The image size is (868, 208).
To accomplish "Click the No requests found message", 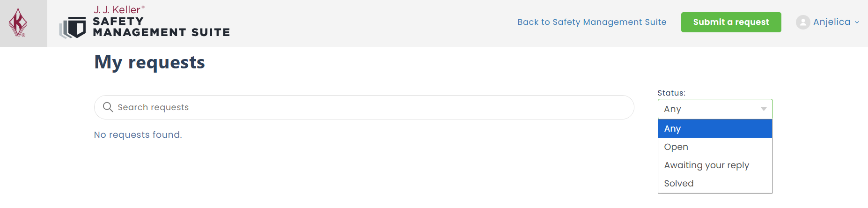I will coord(138,135).
